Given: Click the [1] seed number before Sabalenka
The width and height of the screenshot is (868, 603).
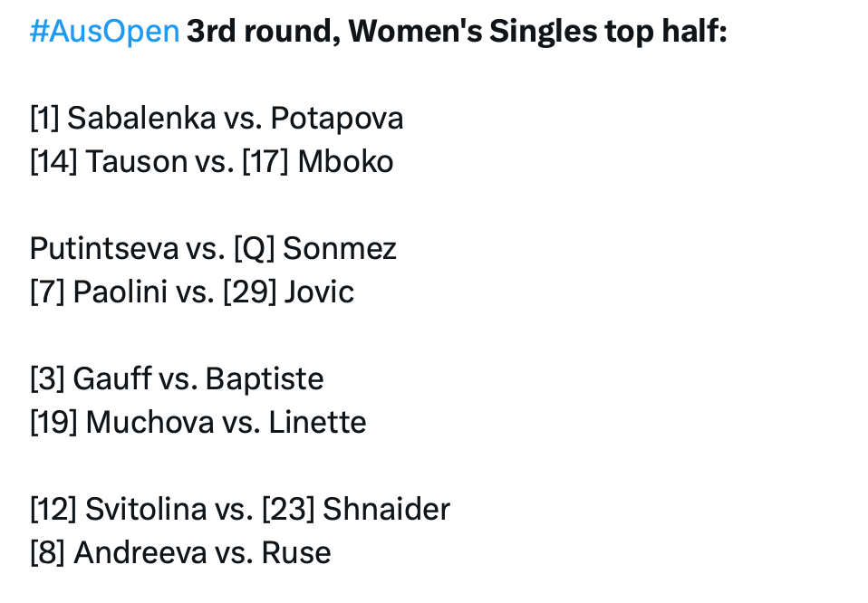Looking at the screenshot, I should 44,119.
